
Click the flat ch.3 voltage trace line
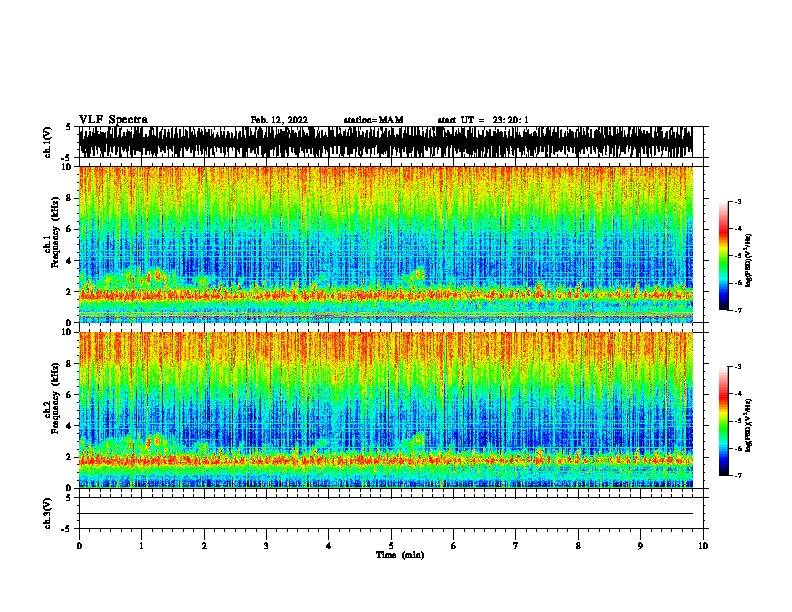tap(386, 514)
